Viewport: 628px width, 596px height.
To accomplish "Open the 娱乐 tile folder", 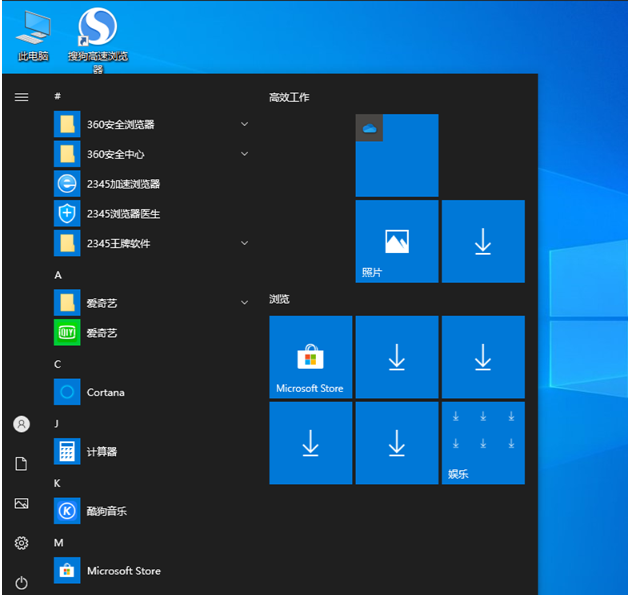I will tap(483, 443).
